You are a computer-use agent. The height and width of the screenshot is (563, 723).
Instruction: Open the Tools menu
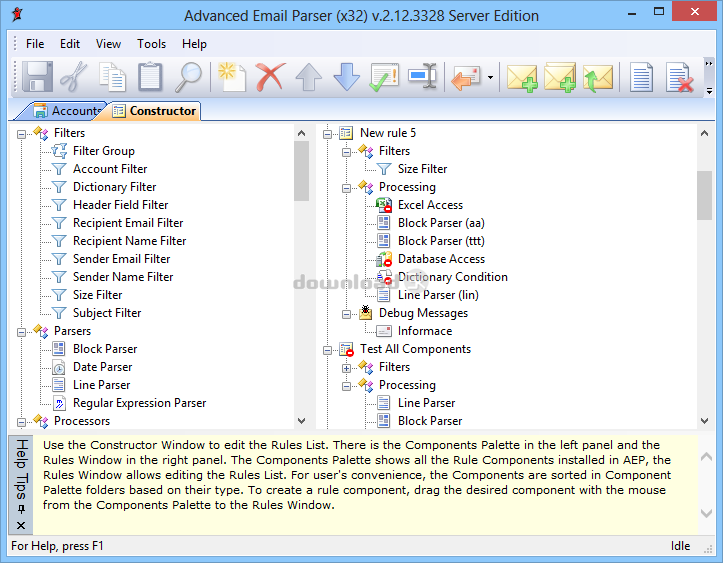click(151, 44)
